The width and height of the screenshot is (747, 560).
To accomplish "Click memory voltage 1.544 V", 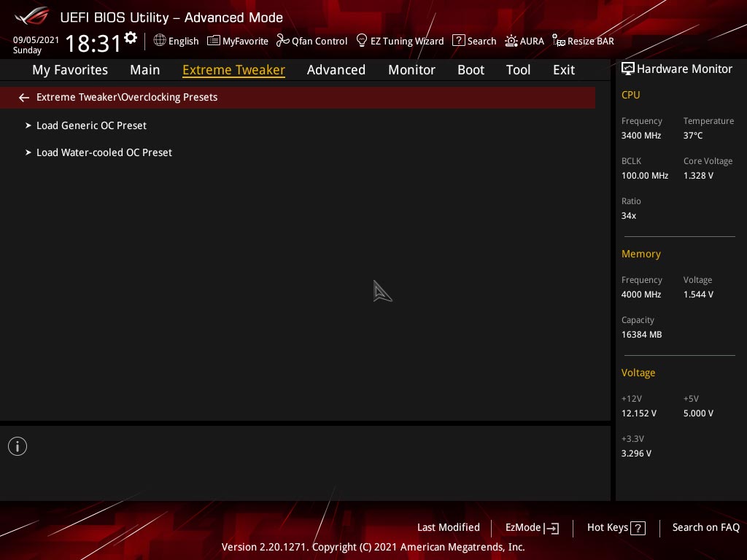I will [x=698, y=295].
